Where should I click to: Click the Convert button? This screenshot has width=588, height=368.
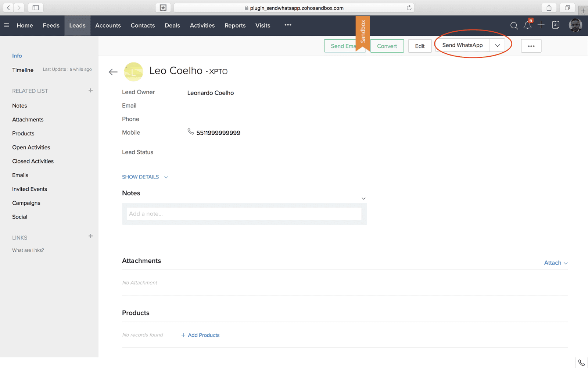point(387,46)
